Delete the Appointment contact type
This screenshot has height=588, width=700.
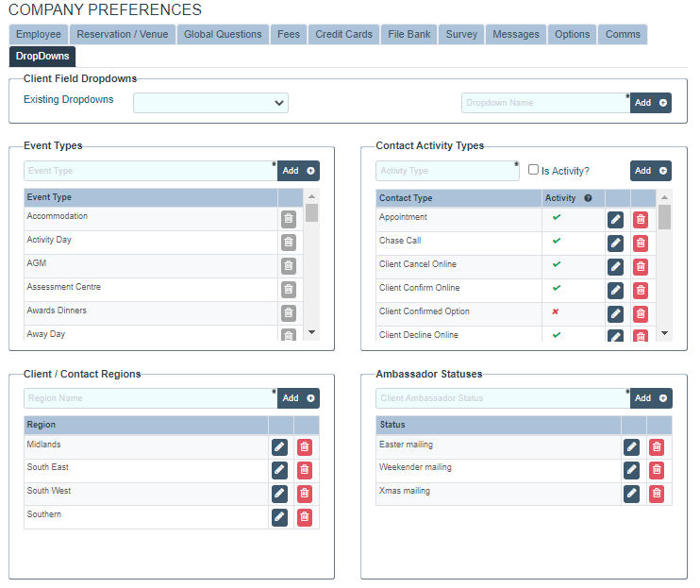tap(641, 220)
